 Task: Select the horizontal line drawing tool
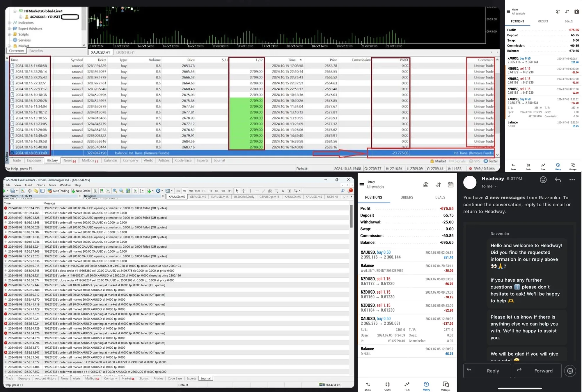pyautogui.click(x=257, y=191)
